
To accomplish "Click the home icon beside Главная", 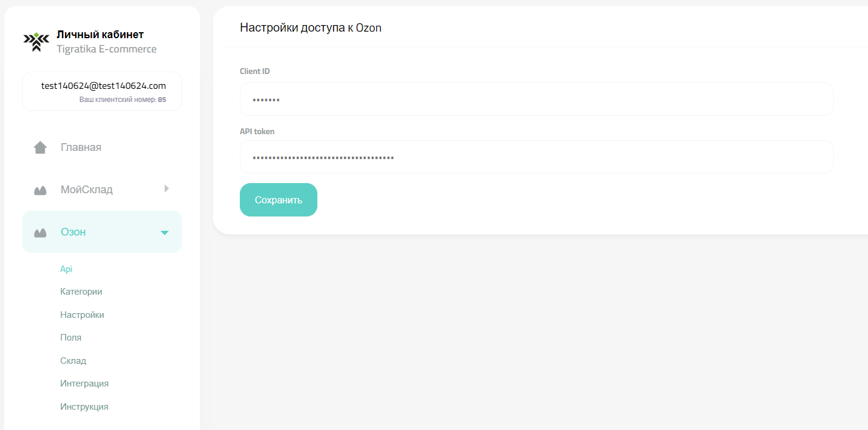I will click(41, 147).
